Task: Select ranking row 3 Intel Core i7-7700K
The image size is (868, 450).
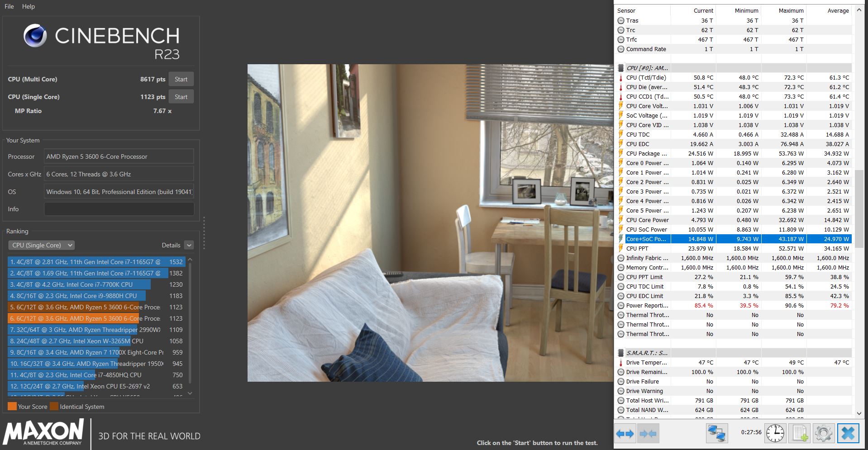Action: tap(96, 284)
